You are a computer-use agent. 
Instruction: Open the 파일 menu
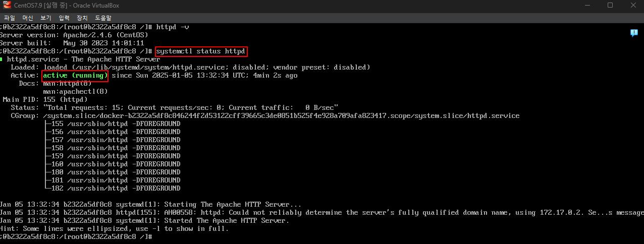[x=10, y=18]
